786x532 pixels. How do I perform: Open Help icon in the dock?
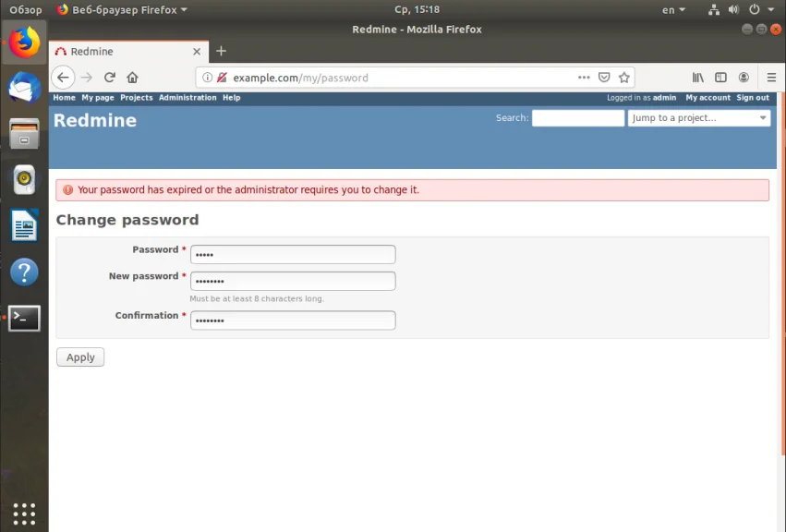point(24,272)
